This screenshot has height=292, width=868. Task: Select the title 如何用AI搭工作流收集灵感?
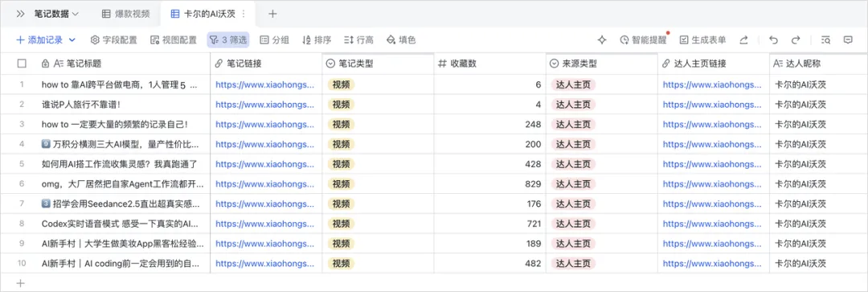point(119,164)
